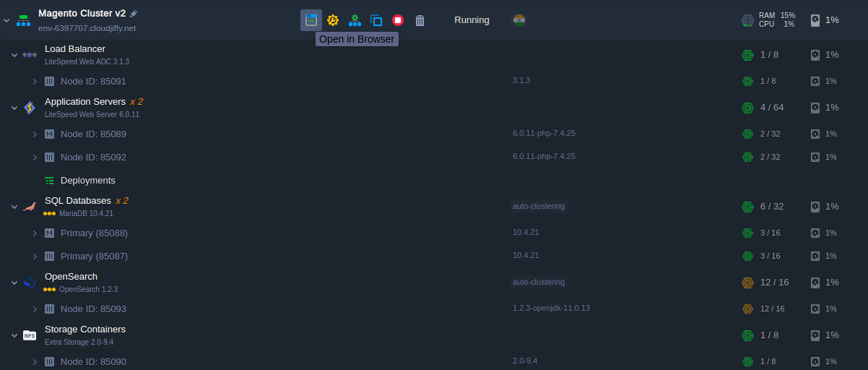Click OpenSearch auto-clustering label
The image size is (868, 370).
pyautogui.click(x=539, y=282)
